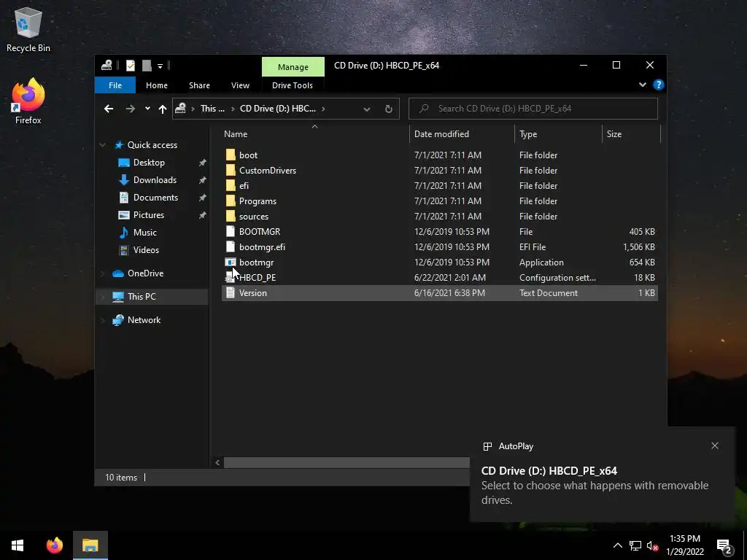Click File Explorer taskbar icon
747x560 pixels.
[90, 545]
